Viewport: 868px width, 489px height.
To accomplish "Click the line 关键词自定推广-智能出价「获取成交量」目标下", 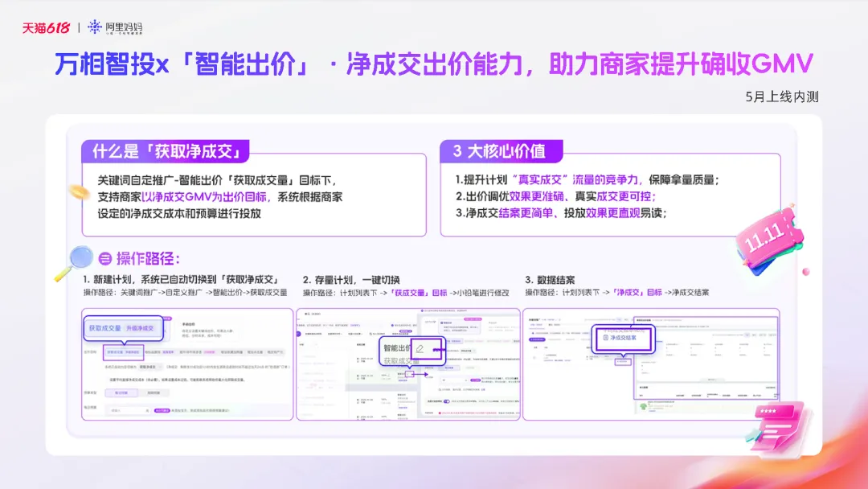I will (216, 180).
